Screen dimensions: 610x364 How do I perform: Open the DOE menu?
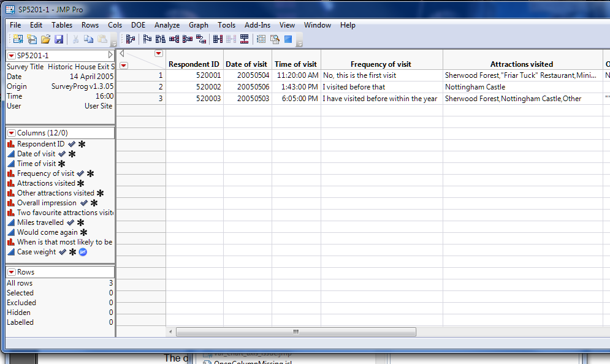tap(138, 25)
